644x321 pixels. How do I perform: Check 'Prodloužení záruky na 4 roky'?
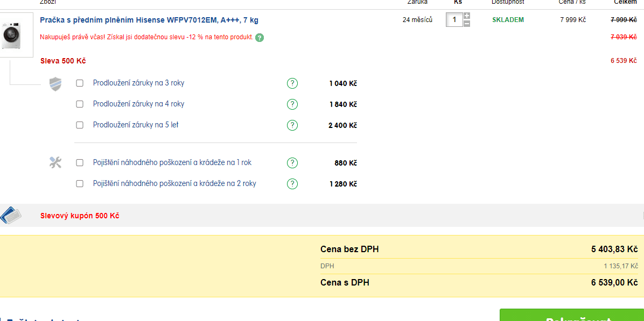click(x=80, y=104)
